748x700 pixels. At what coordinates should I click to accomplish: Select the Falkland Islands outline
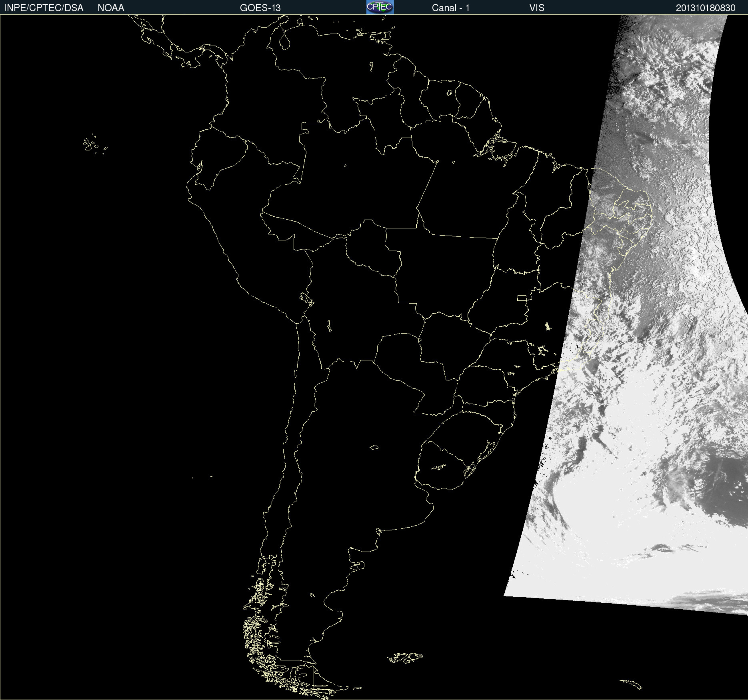pyautogui.click(x=405, y=658)
